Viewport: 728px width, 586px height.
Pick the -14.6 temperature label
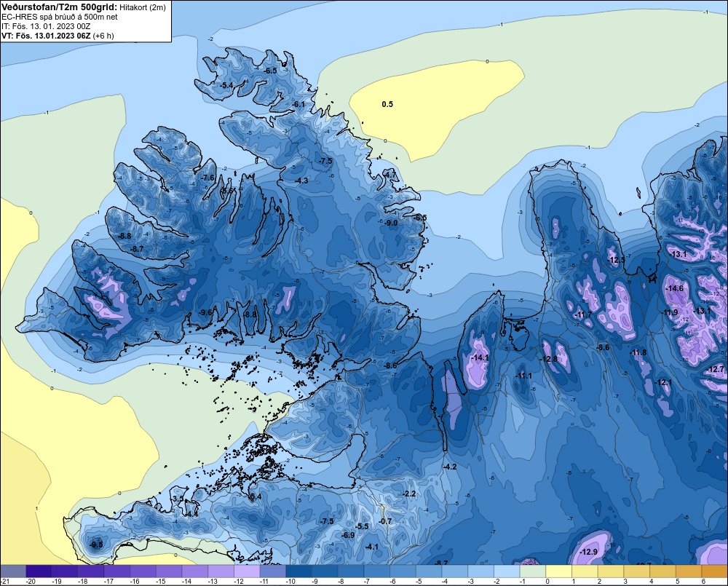(675, 288)
